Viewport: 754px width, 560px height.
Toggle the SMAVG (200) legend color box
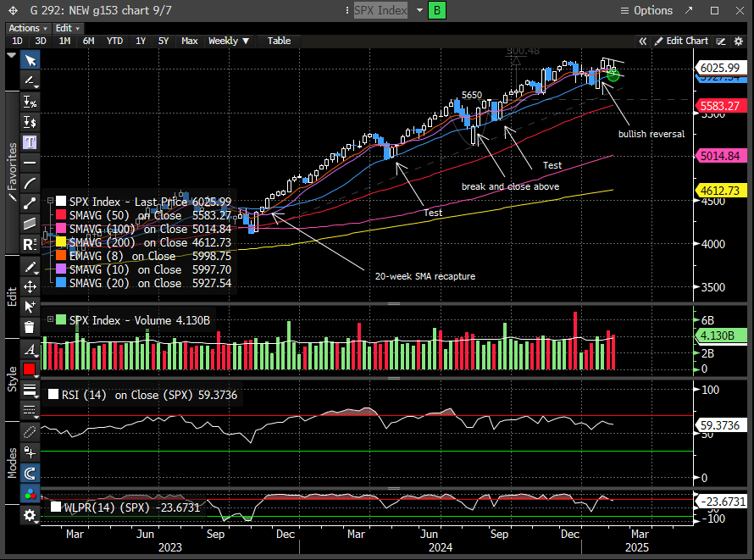[x=61, y=241]
